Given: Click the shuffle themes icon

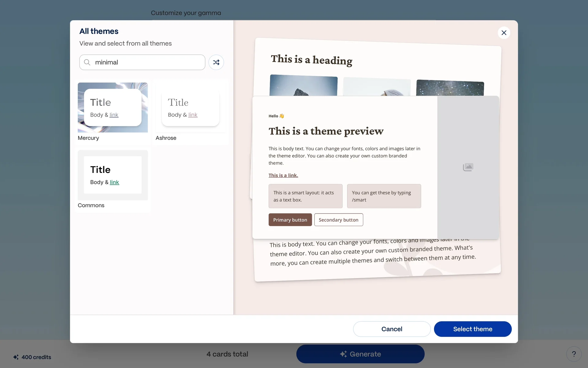Looking at the screenshot, I should (216, 62).
